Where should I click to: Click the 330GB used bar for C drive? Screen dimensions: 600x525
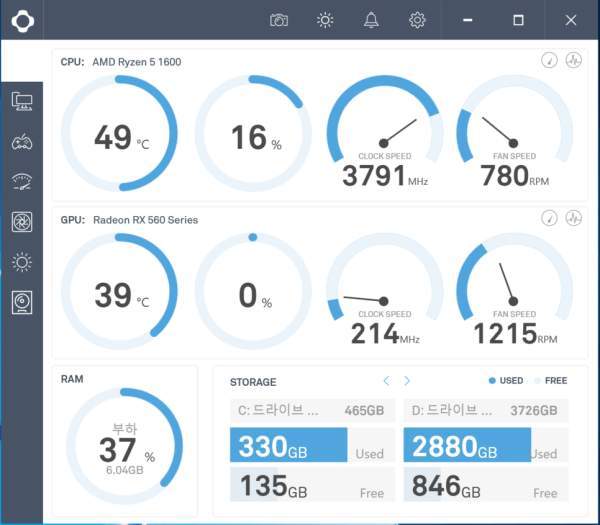[x=289, y=445]
